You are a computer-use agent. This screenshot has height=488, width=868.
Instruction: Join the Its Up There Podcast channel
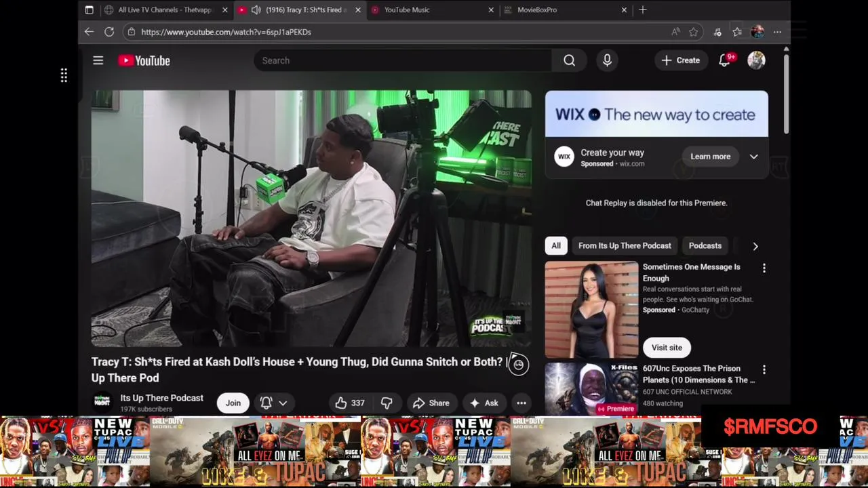tap(233, 403)
